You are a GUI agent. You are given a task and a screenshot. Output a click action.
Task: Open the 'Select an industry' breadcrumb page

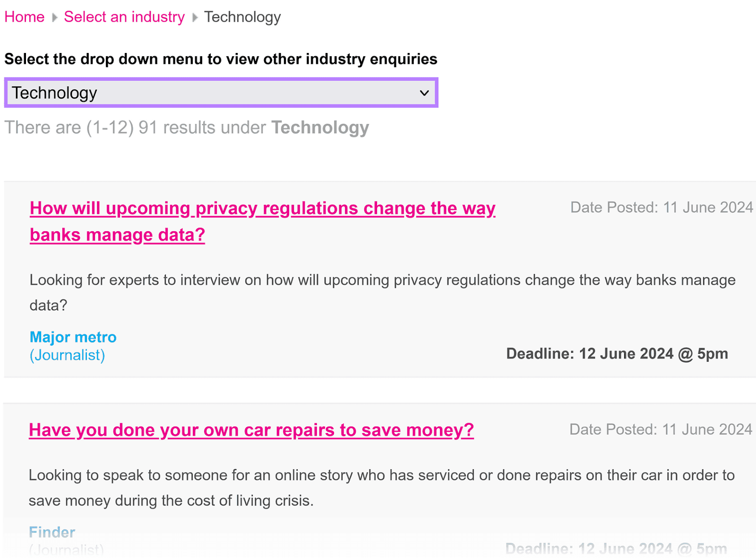coord(124,17)
